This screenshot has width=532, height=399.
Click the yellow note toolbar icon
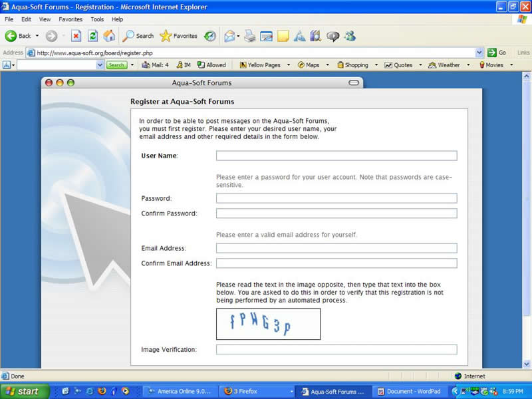click(x=283, y=36)
